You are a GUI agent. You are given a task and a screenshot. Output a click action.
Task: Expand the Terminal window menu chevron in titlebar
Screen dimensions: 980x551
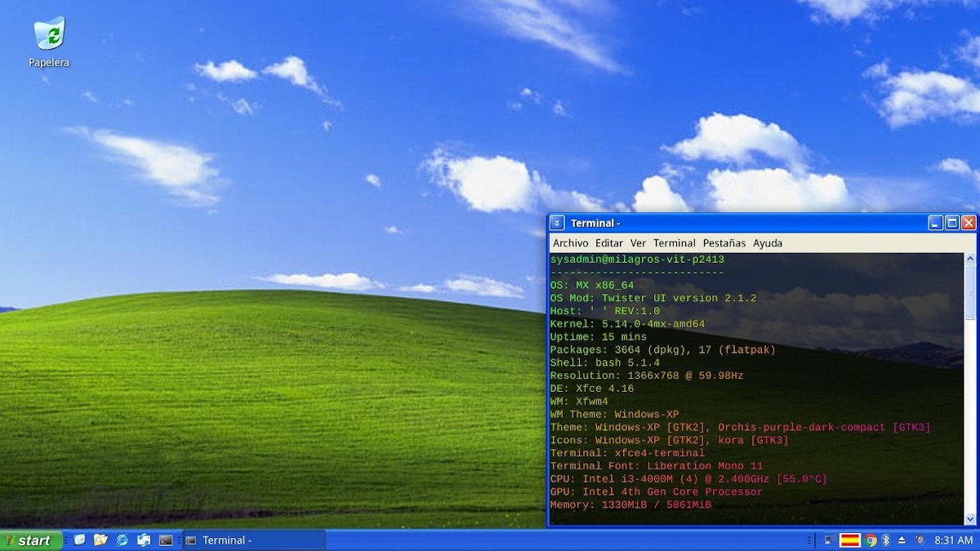tap(557, 223)
